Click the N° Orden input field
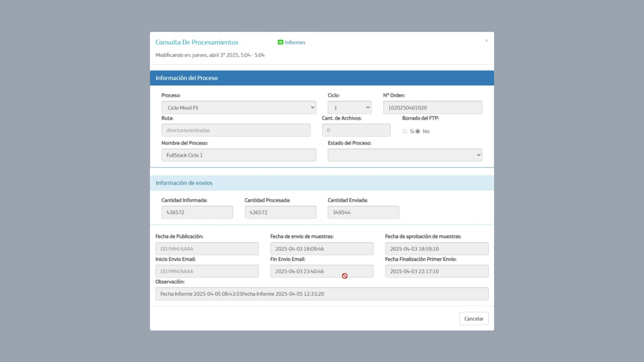The height and width of the screenshot is (362, 644). coord(432,108)
